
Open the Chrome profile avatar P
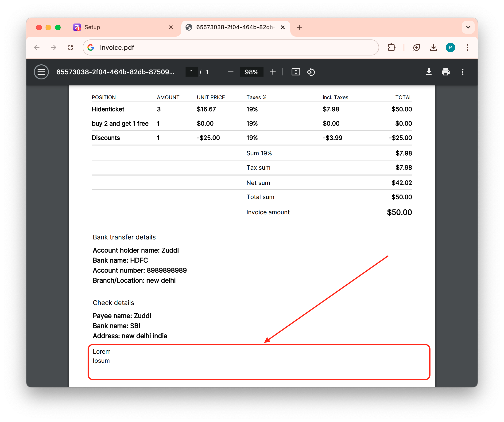pyautogui.click(x=450, y=47)
